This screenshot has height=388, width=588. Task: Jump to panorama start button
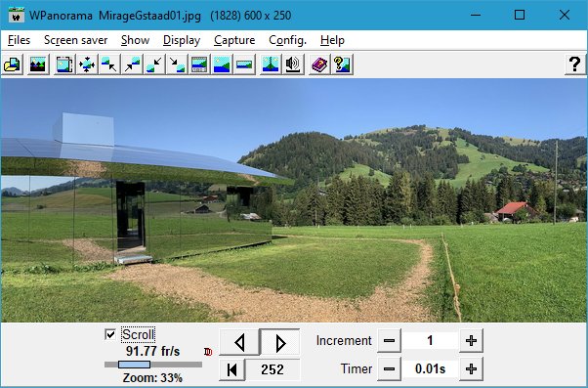point(231,369)
